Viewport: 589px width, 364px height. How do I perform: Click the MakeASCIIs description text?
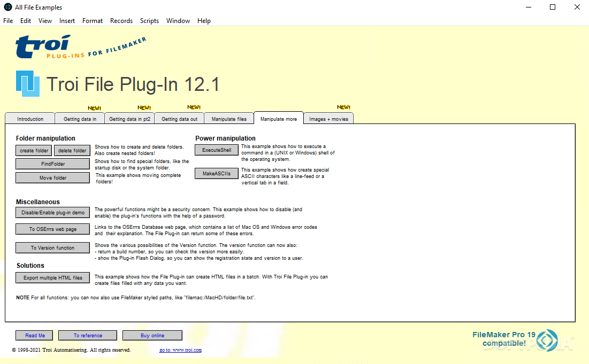285,176
